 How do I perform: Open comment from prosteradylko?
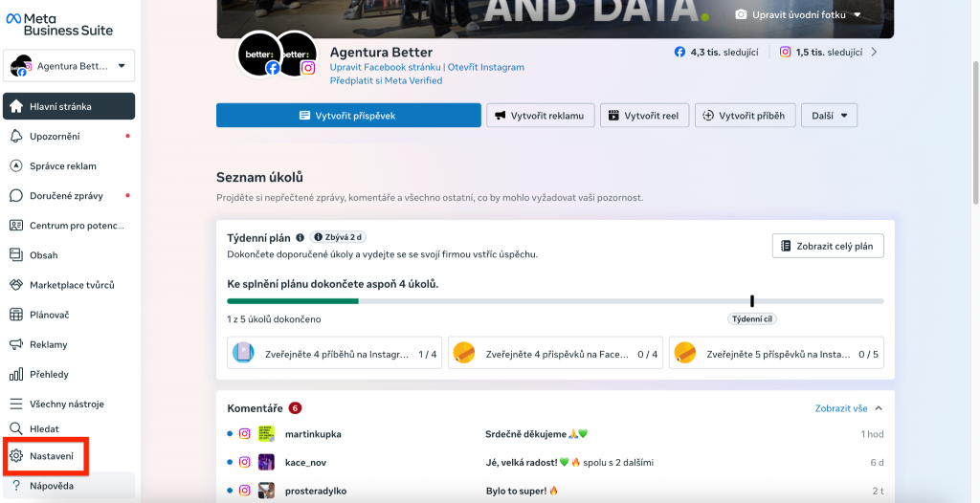[555, 491]
